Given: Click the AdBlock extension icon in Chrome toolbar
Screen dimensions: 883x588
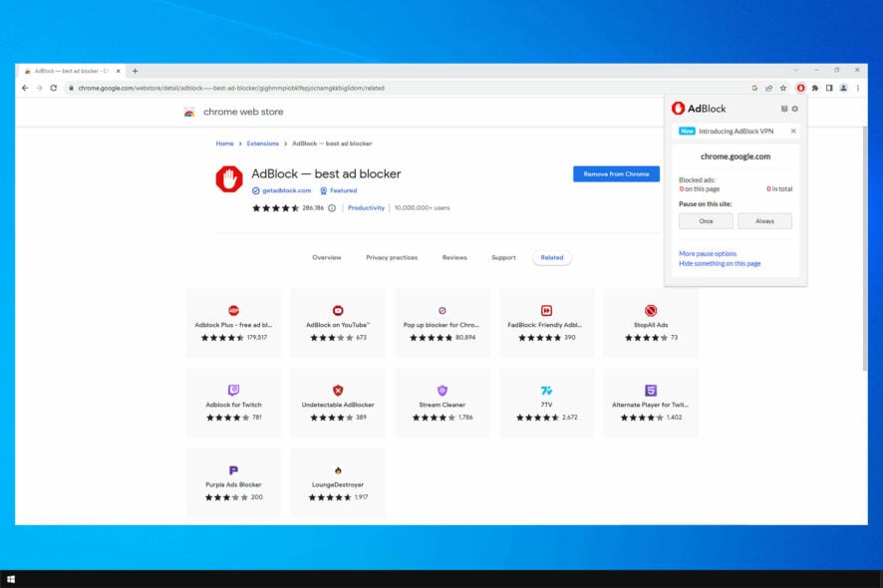Looking at the screenshot, I should coord(800,88).
